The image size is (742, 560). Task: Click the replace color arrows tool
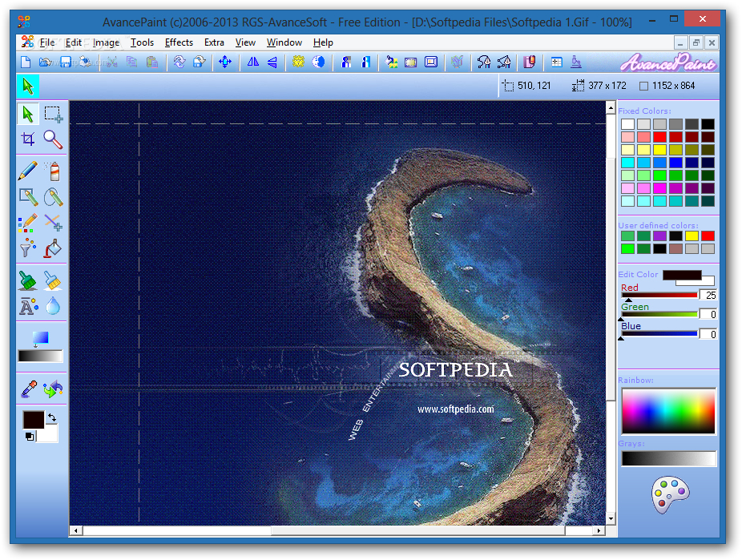53,389
